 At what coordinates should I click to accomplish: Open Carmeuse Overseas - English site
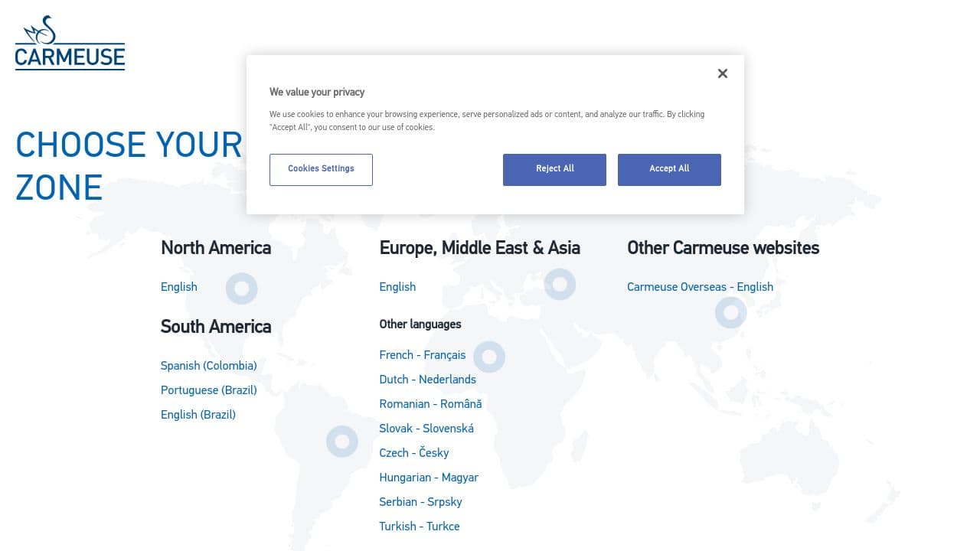(x=700, y=287)
